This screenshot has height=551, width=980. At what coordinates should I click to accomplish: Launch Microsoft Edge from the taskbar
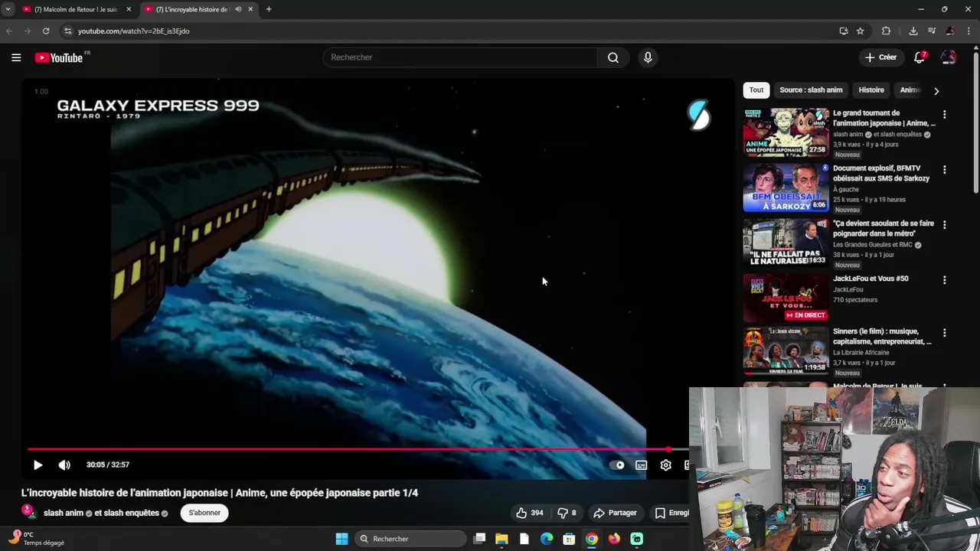(x=547, y=539)
